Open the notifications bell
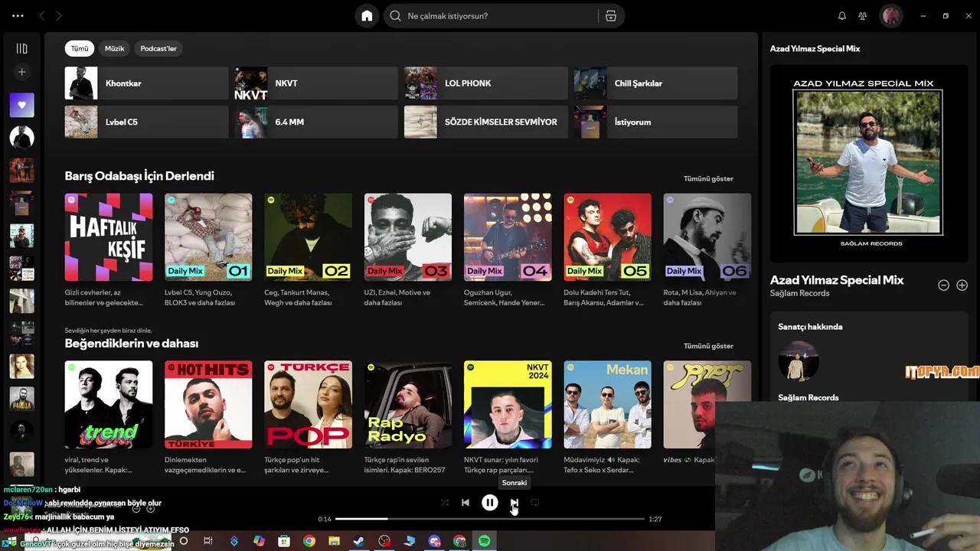 pos(842,16)
